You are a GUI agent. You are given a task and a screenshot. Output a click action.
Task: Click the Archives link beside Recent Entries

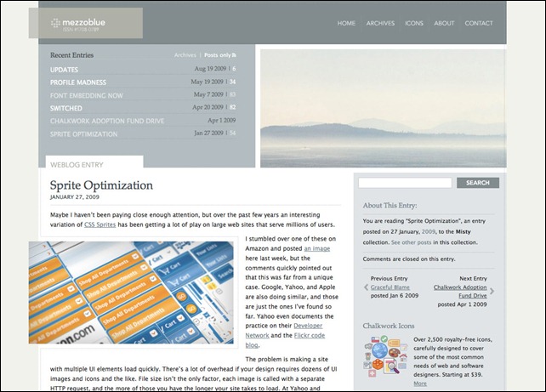[185, 55]
